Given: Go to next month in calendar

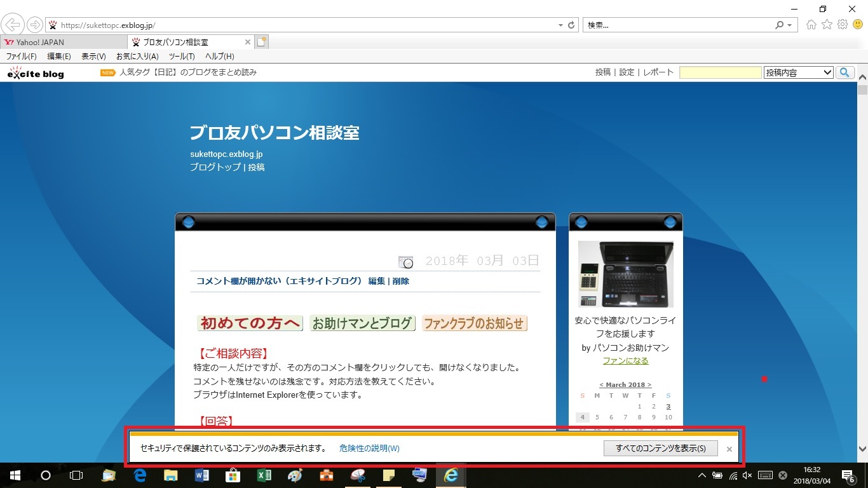Looking at the screenshot, I should 649,385.
